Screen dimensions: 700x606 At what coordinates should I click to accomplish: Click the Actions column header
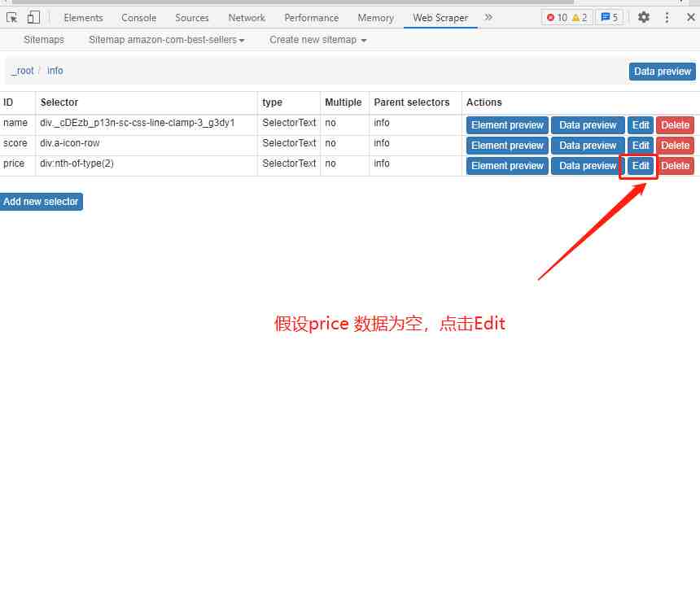(x=581, y=102)
